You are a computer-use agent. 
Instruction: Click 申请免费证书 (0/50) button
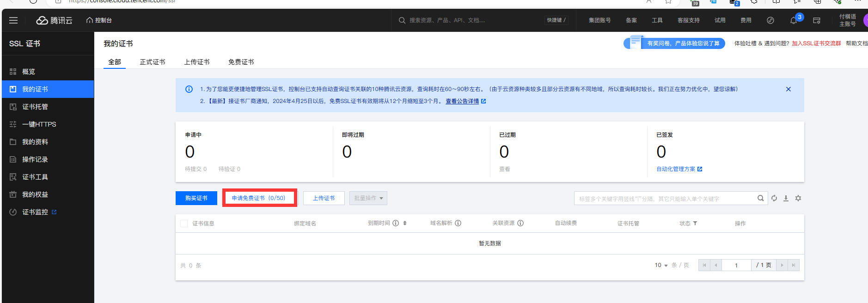coord(259,198)
